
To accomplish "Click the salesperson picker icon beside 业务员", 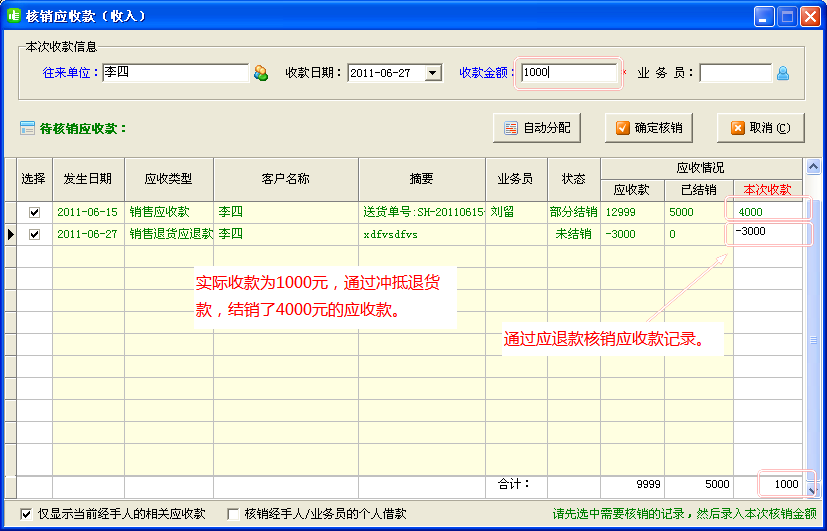I will tap(783, 73).
